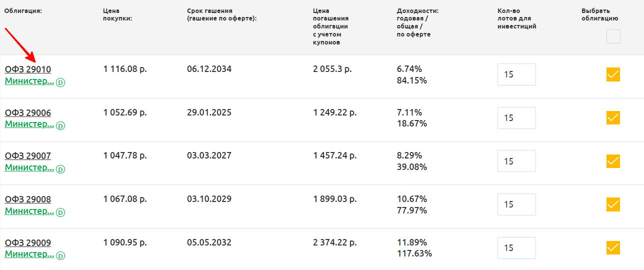Open issuer link under ОФЗ 29007
Image resolution: width=644 pixels, height=270 pixels.
29,168
